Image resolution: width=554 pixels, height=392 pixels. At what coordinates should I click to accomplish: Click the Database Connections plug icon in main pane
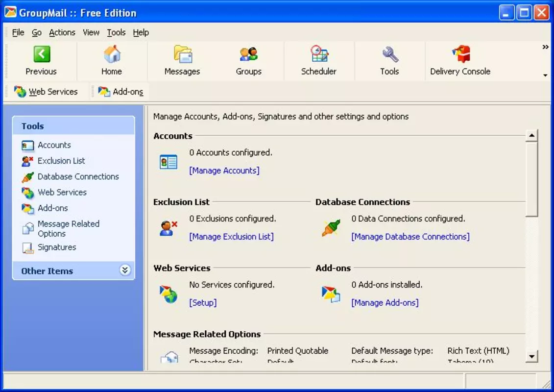pyautogui.click(x=331, y=228)
